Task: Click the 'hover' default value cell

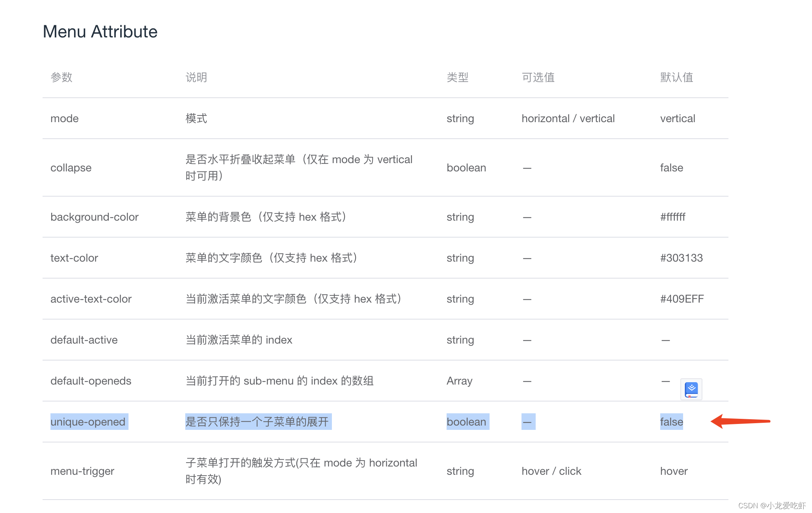Action: (x=674, y=471)
